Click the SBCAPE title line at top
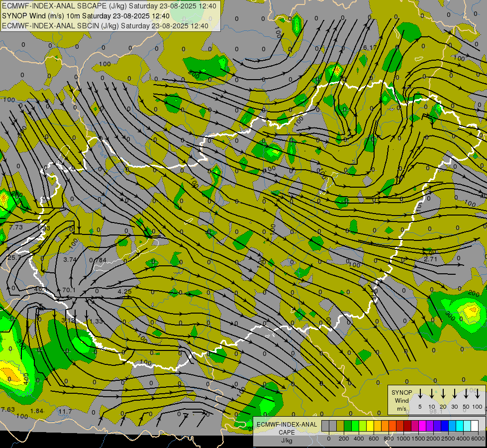The image size is (487, 448). 109,6
